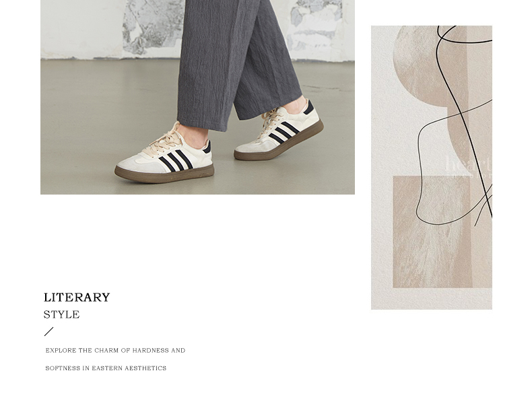This screenshot has width=532, height=410.
Task: Click the black stripes on the front sneaker
Action: (176, 160)
